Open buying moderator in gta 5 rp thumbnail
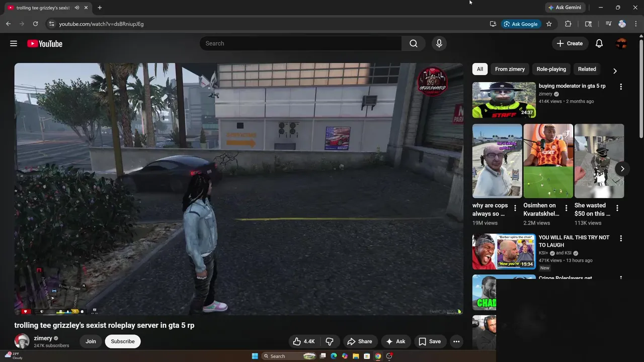644x362 pixels. 504,100
